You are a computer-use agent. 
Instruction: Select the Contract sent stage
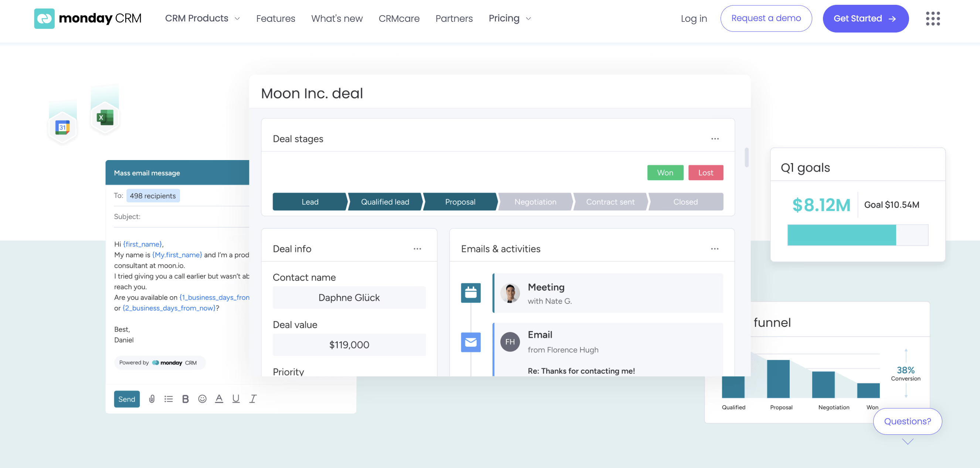click(610, 202)
